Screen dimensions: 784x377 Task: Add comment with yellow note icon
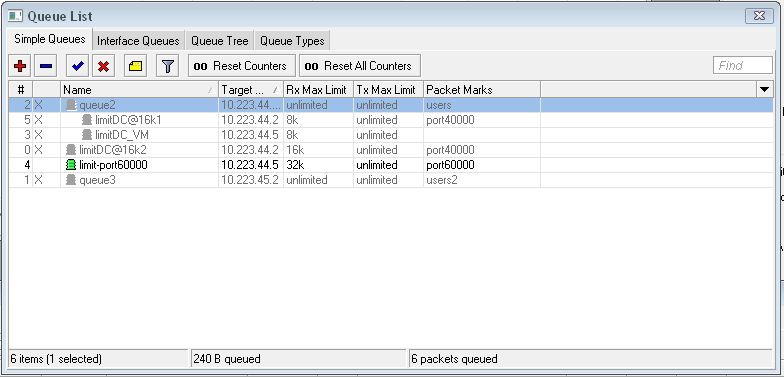pyautogui.click(x=136, y=66)
